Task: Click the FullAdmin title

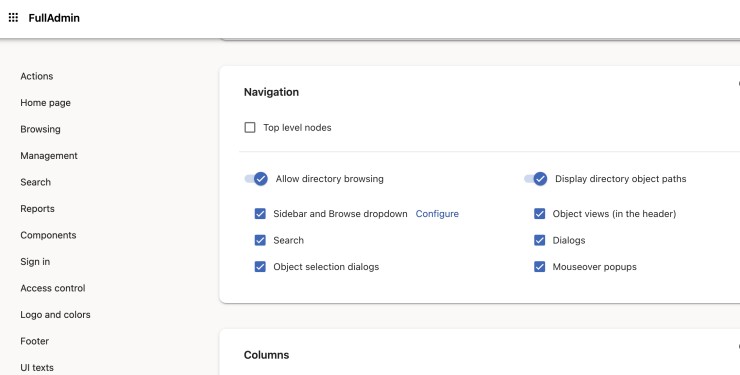Action: click(x=54, y=18)
